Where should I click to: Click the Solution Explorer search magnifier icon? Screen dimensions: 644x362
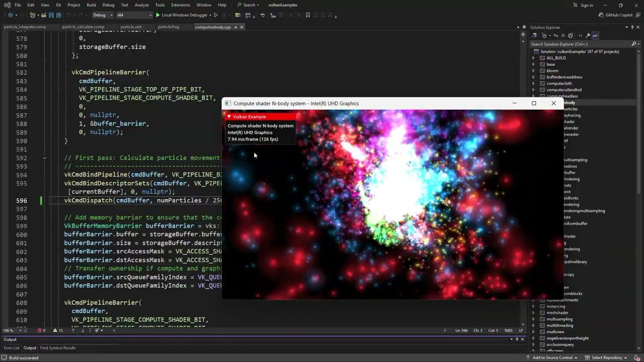[x=633, y=44]
